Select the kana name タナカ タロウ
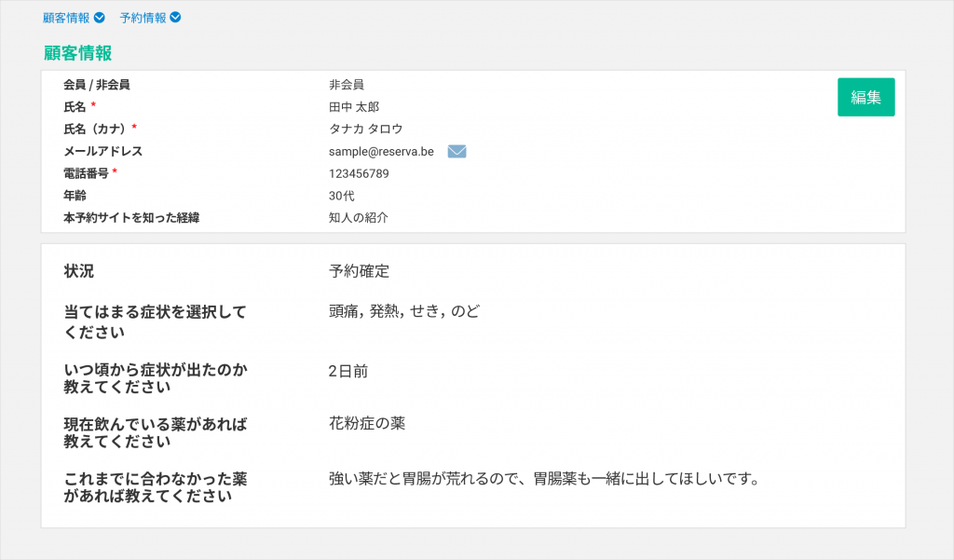Image resolution: width=954 pixels, height=560 pixels. click(365, 129)
